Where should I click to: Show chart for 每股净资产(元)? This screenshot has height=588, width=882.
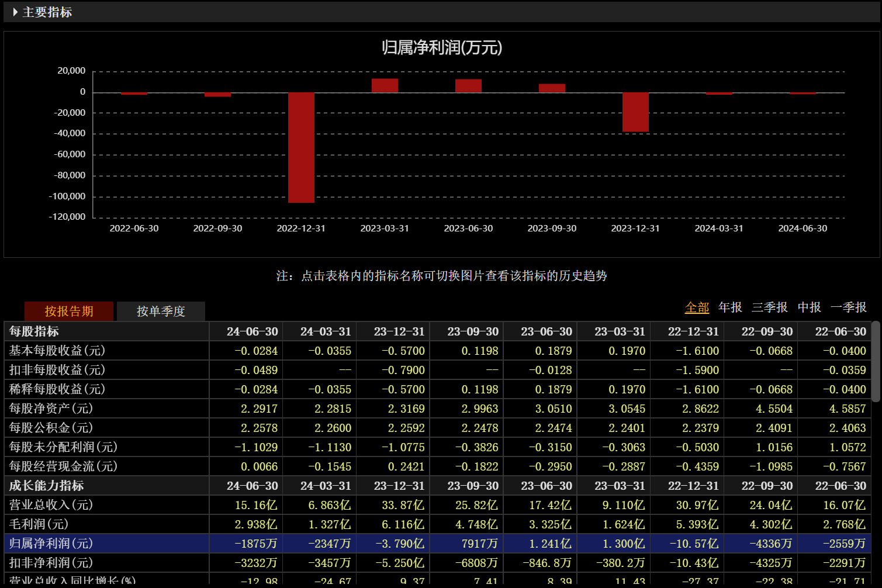tap(51, 409)
